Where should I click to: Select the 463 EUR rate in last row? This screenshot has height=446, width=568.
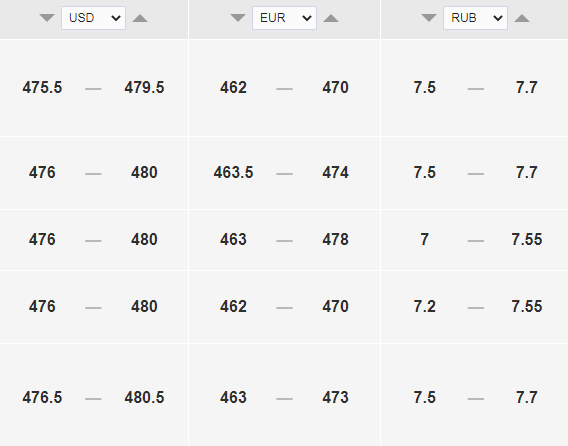pos(233,397)
